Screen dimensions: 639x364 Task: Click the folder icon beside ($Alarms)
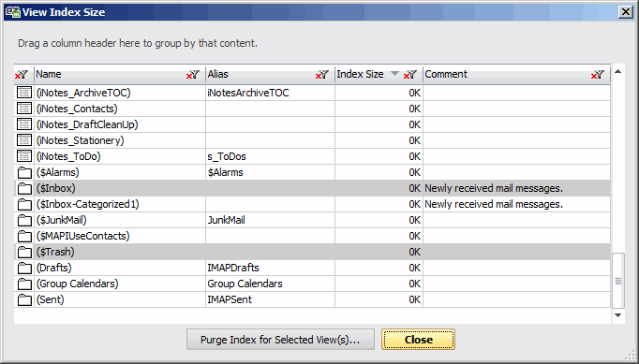point(24,172)
